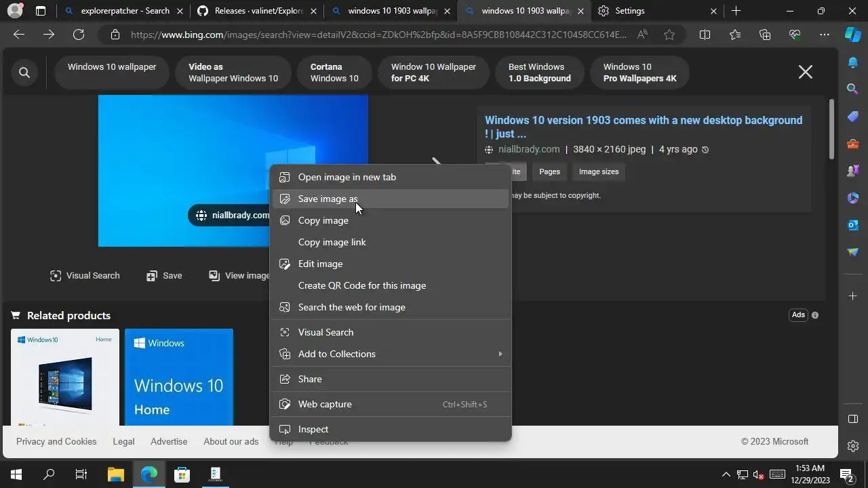Select Save image as menu item
Screen dimensions: 868x488
point(391,199)
